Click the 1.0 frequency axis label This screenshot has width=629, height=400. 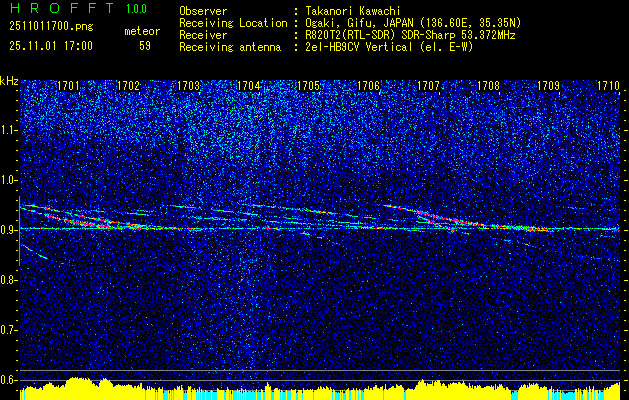tap(8, 181)
